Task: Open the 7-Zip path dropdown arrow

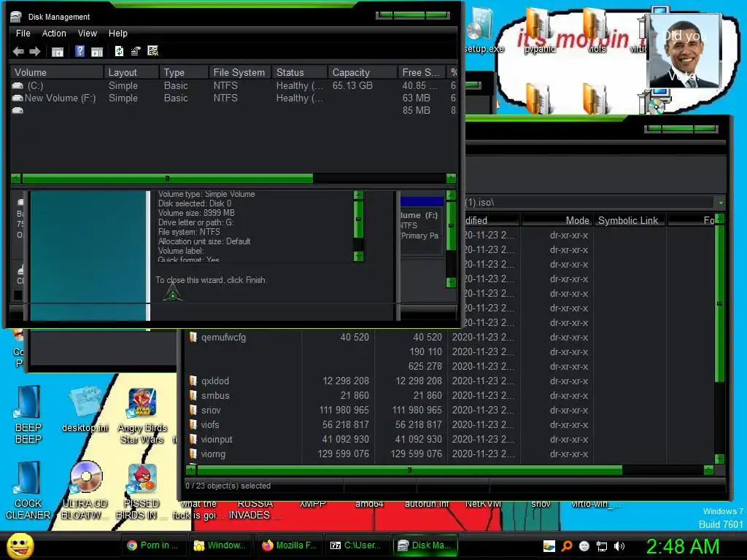Action: (721, 203)
